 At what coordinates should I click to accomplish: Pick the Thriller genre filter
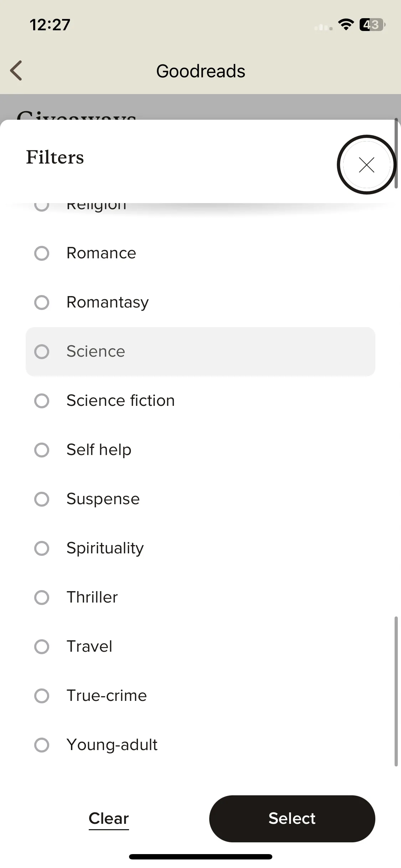200,598
